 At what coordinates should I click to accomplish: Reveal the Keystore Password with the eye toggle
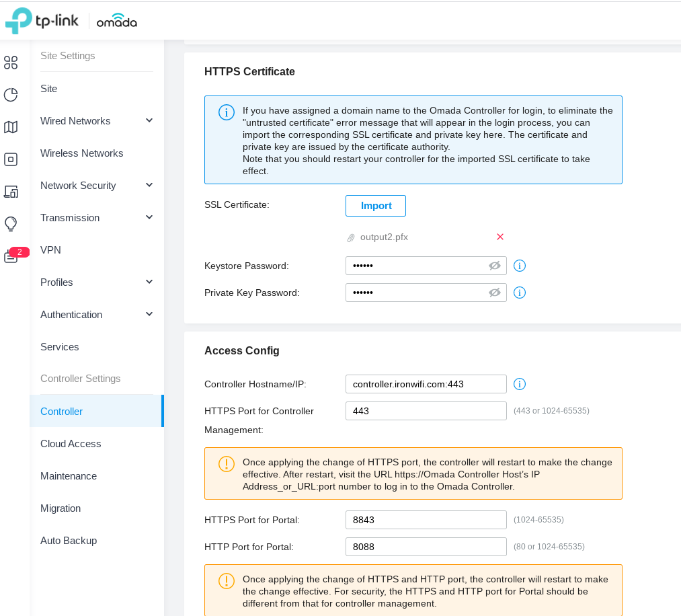[x=495, y=266]
